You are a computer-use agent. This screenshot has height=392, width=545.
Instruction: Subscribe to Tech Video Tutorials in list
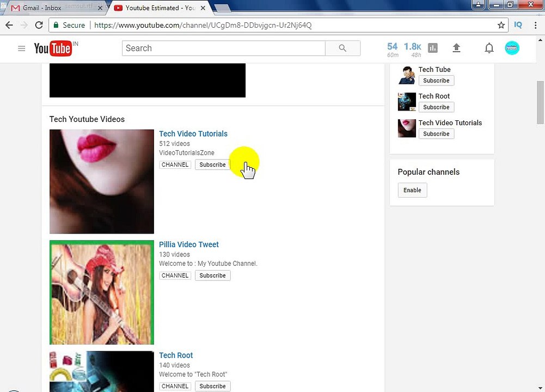click(212, 165)
